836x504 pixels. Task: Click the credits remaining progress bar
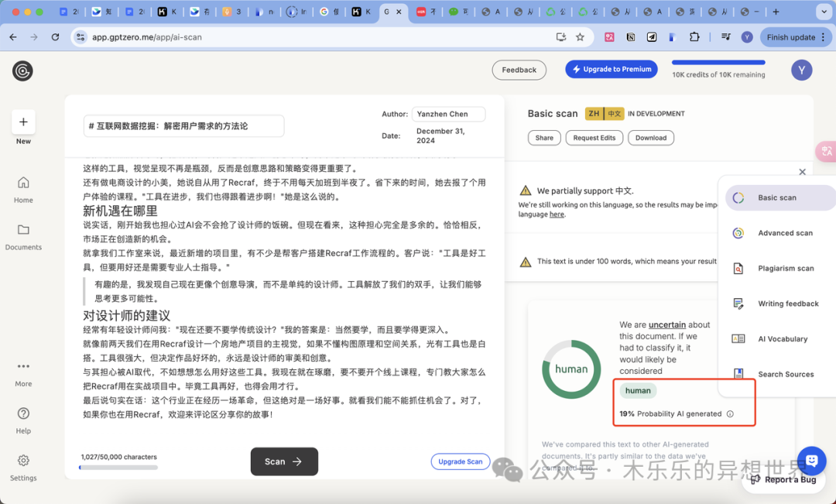pos(718,63)
